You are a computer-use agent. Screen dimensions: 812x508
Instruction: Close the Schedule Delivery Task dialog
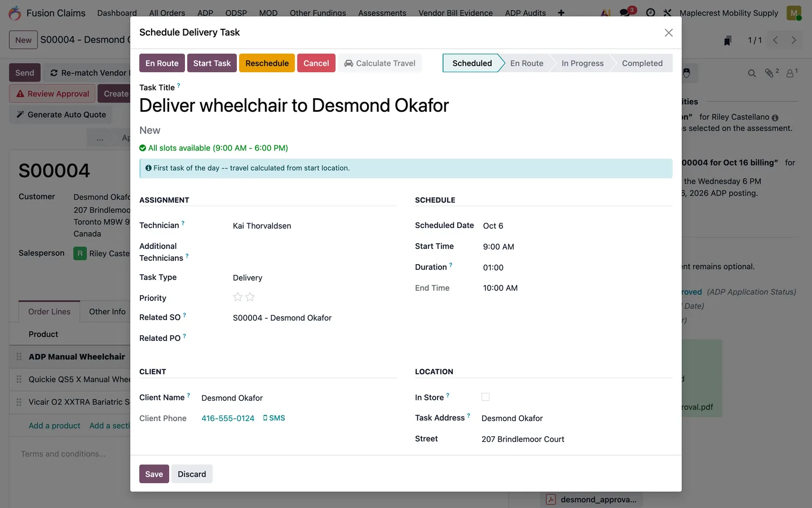669,33
